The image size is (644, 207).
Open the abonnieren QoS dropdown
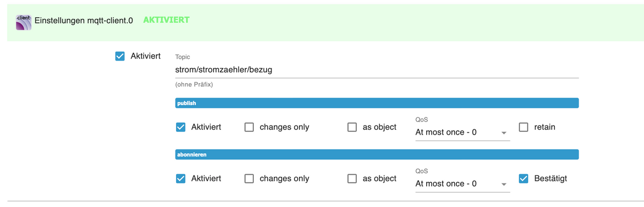463,183
